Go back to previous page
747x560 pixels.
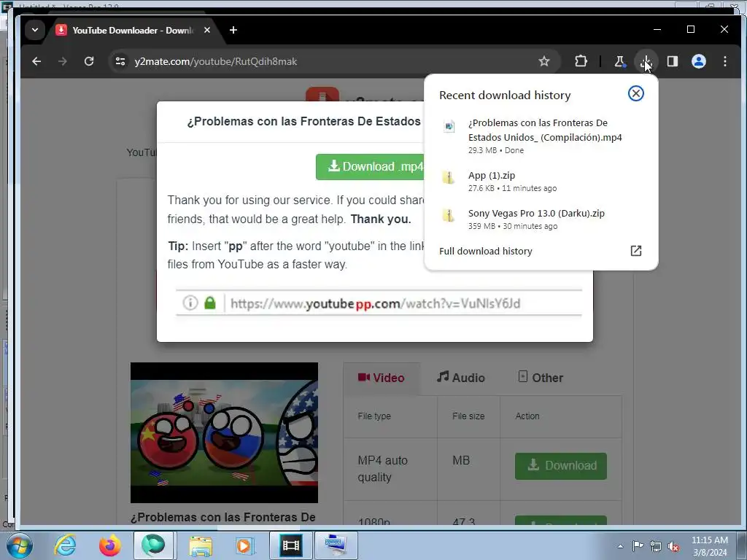point(36,61)
